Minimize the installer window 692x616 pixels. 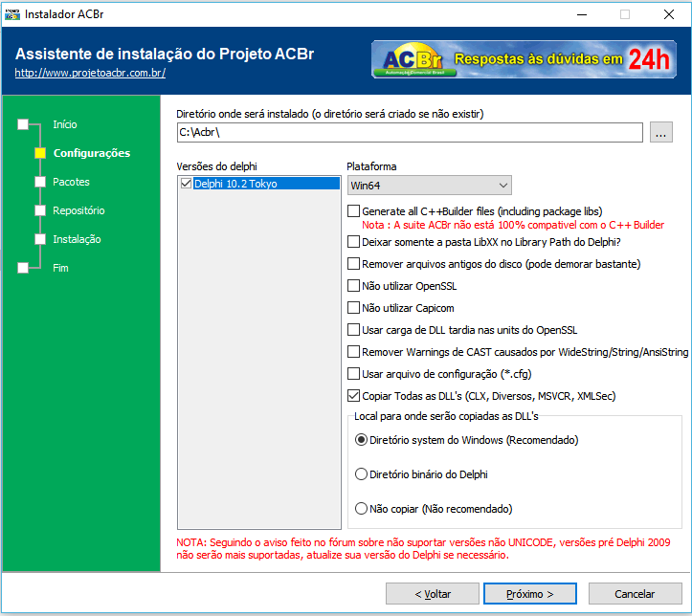click(x=582, y=14)
